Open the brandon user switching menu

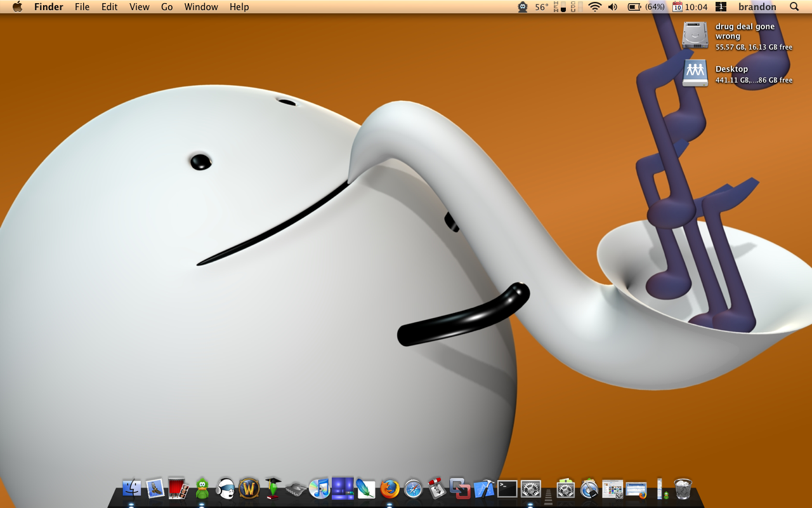pyautogui.click(x=757, y=7)
